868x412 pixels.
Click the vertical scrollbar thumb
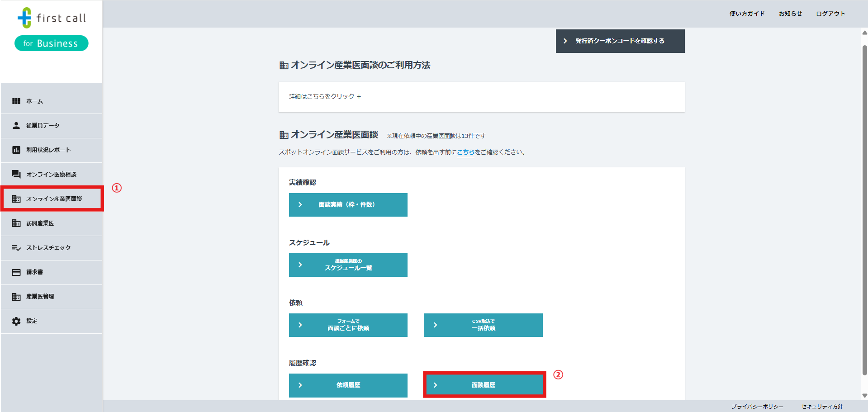(864, 210)
